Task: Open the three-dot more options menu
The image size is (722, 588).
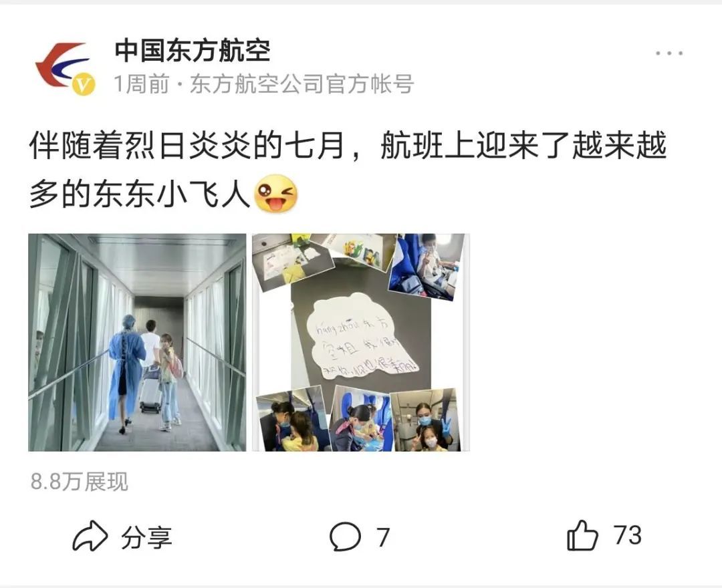Action: click(669, 53)
